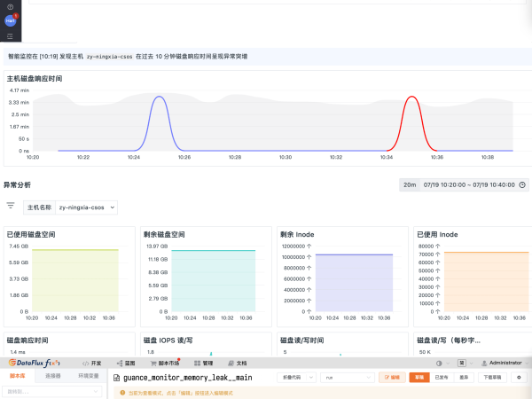The width and height of the screenshot is (532, 399).
Task: Click the 剩余 Inode panel title
Action: click(297, 234)
